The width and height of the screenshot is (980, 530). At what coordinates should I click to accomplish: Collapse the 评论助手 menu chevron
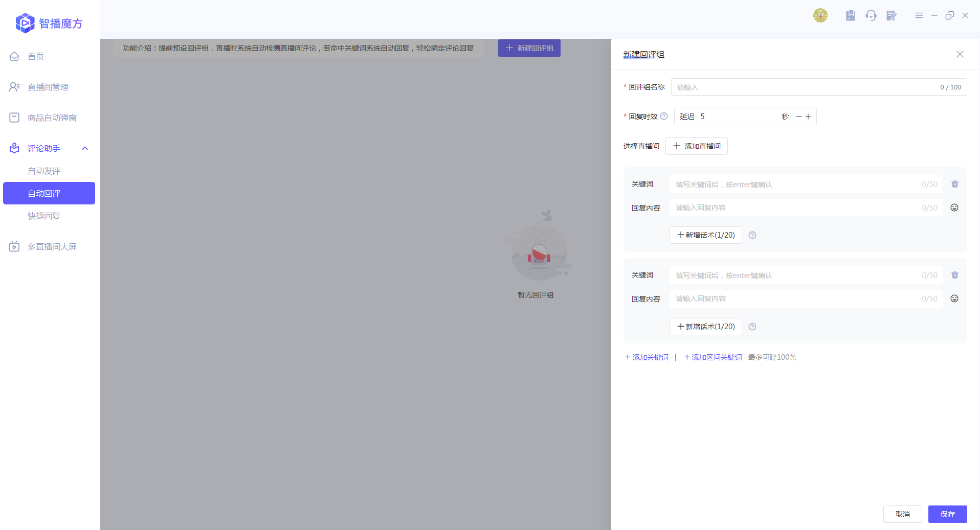(85, 148)
